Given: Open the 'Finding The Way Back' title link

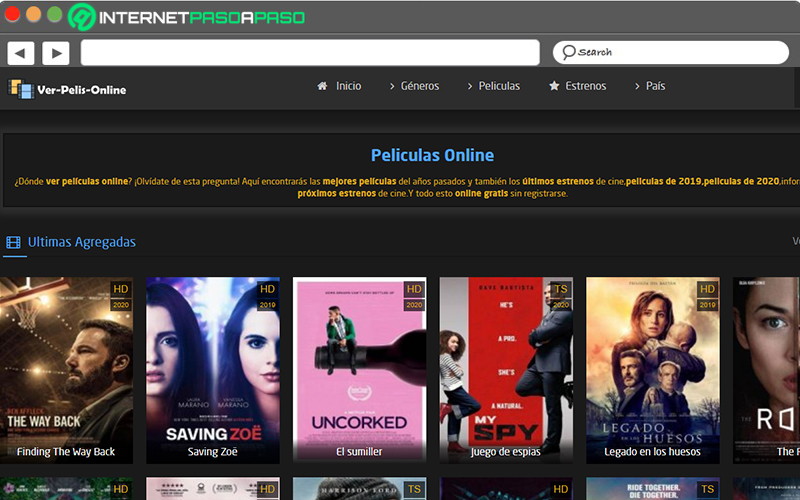Looking at the screenshot, I should click(66, 452).
